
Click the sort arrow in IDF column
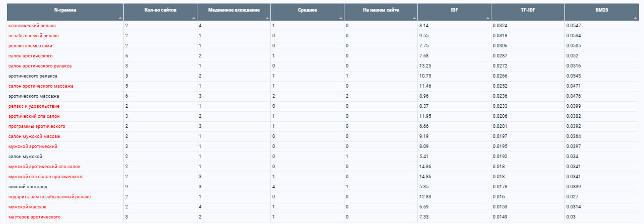tap(488, 18)
